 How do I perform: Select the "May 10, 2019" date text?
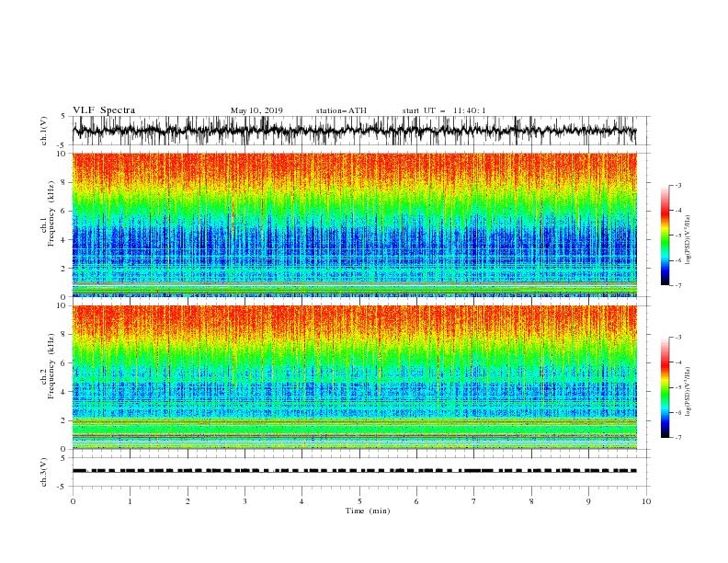coord(256,110)
